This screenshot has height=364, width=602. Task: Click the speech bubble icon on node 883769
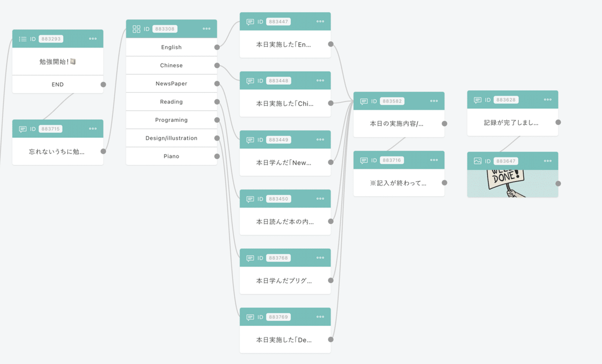coord(249,317)
